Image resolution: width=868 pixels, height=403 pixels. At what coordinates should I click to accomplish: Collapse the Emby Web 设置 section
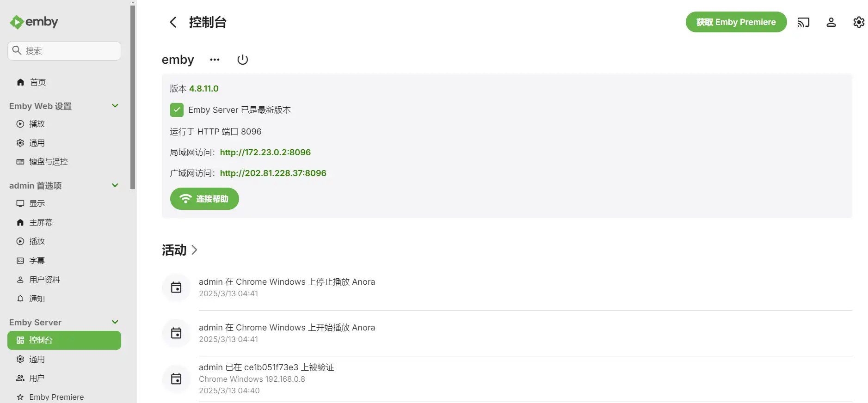[115, 106]
